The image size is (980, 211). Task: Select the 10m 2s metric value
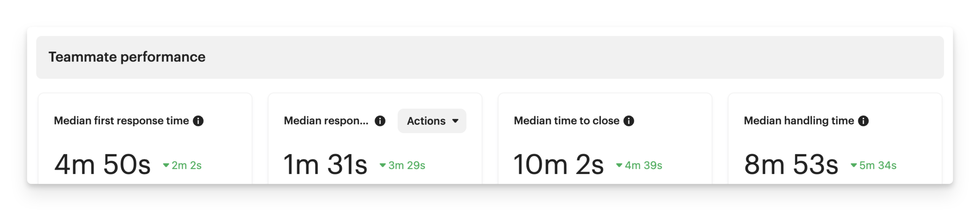point(558,165)
